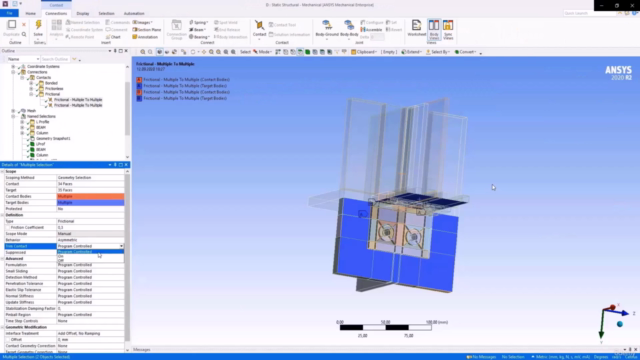
Task: Click the Outline search magnifier icon
Action: coord(24,35)
